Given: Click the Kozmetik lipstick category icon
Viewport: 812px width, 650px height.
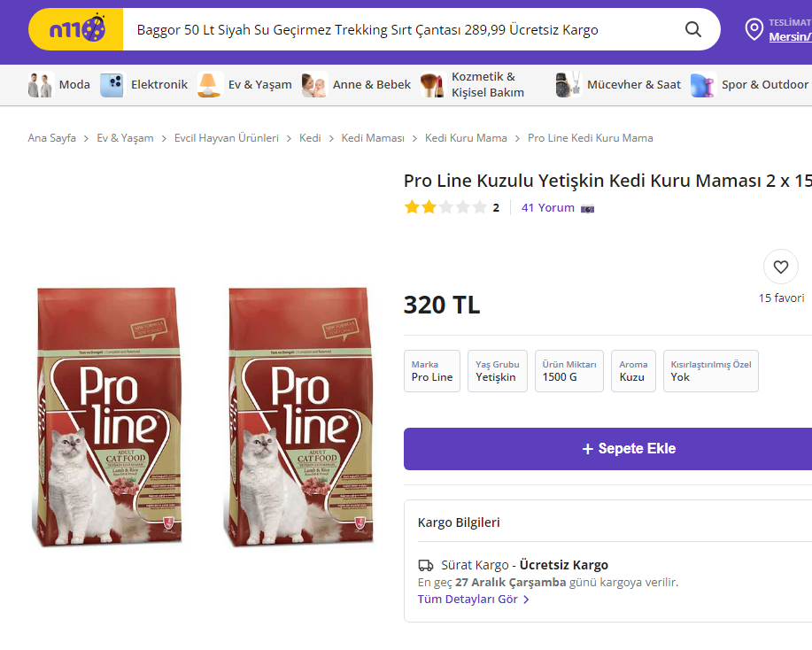Looking at the screenshot, I should tap(432, 85).
